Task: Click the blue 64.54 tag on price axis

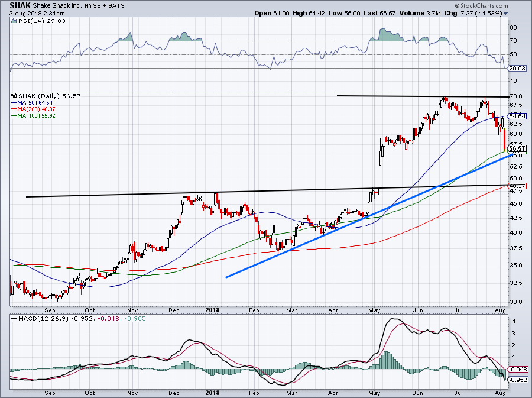Action: [517, 116]
